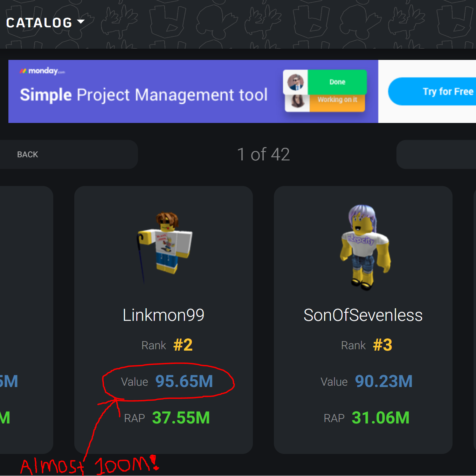Click SonOfSevenless's RAP 31.06M
The width and height of the screenshot is (476, 476).
click(x=381, y=418)
